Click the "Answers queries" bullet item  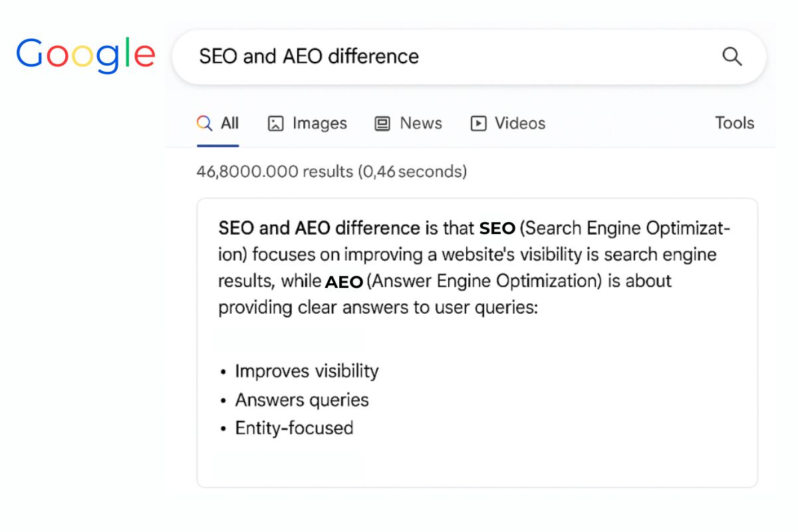click(x=301, y=400)
